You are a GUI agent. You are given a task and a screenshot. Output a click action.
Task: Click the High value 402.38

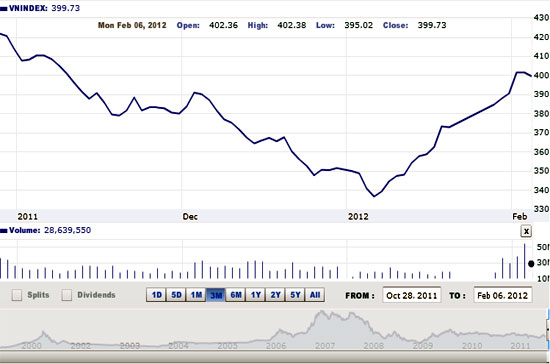(291, 25)
